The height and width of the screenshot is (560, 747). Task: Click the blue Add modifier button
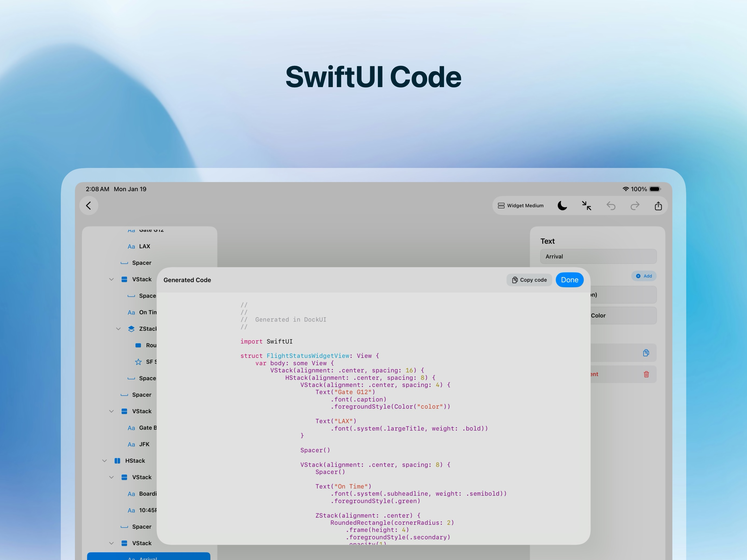644,276
